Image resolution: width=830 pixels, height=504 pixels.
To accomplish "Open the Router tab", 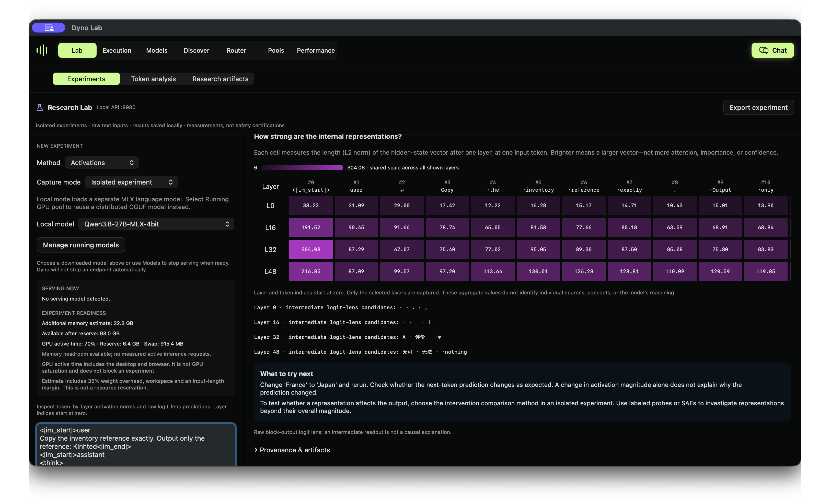I will [236, 50].
